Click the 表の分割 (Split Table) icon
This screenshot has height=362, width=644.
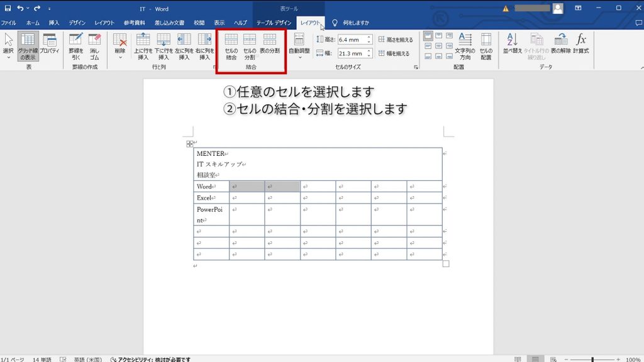pos(270,43)
